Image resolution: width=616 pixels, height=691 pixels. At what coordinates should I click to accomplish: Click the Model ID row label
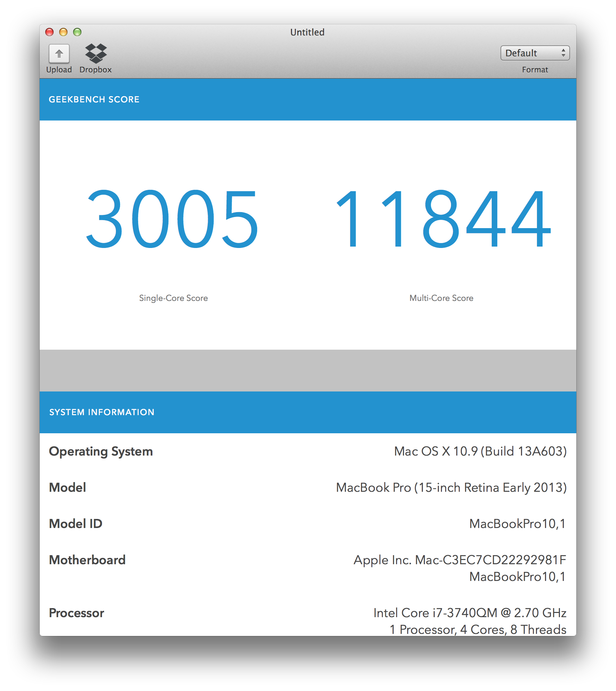[x=76, y=524]
